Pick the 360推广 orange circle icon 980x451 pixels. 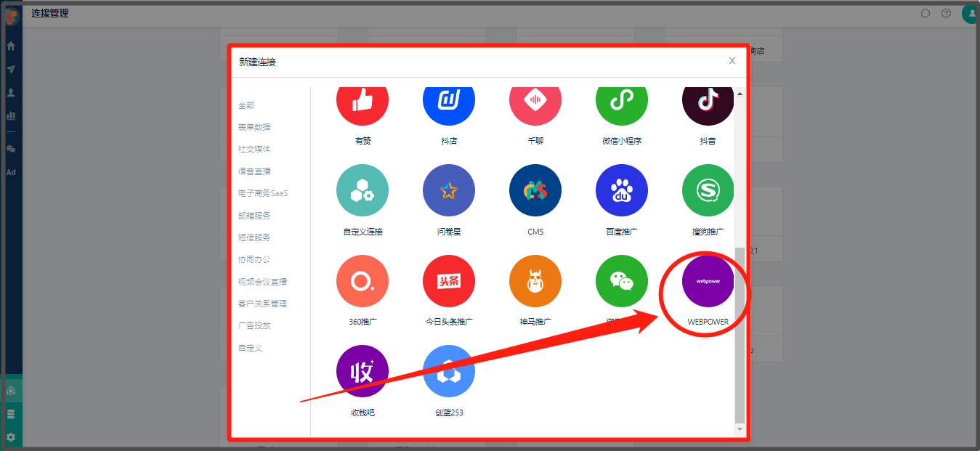click(363, 281)
